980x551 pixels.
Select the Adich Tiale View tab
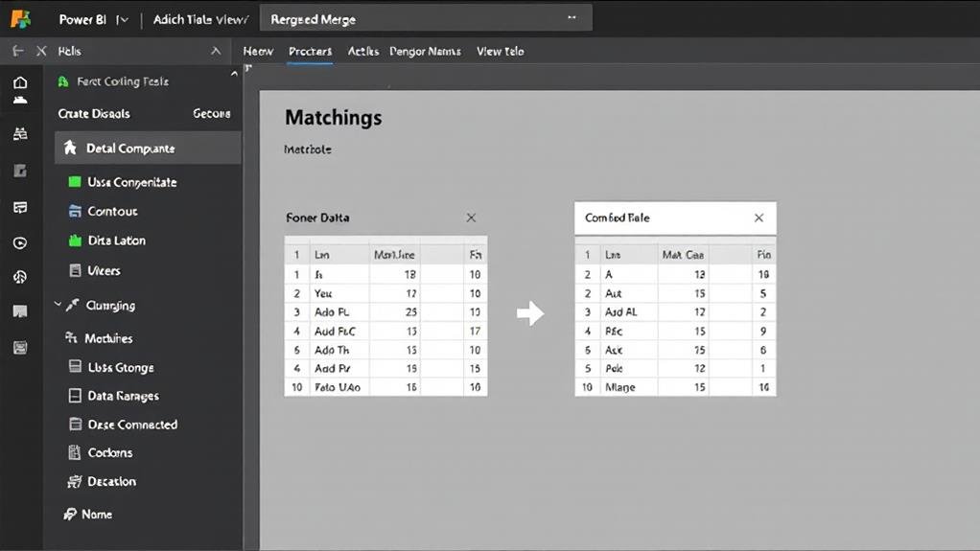pos(200,20)
